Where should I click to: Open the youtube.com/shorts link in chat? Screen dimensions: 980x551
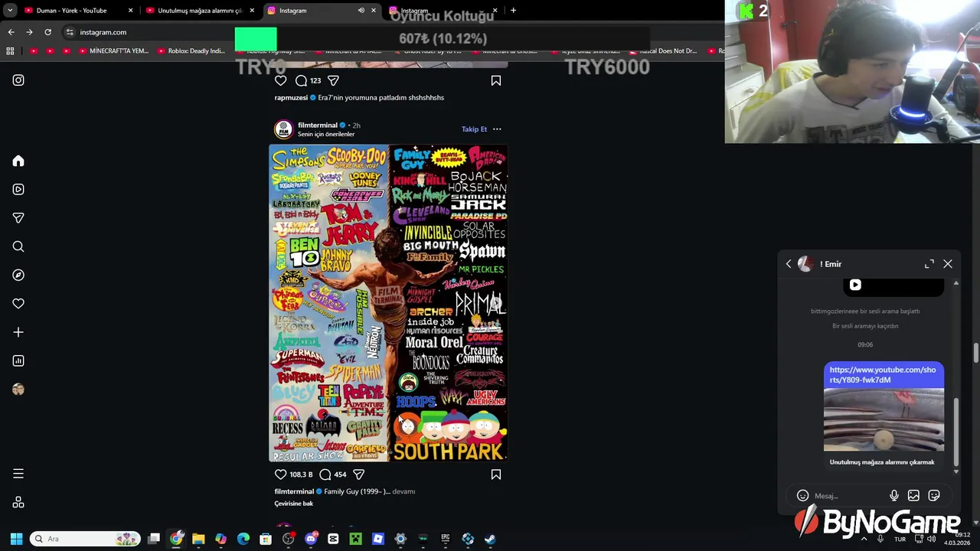pyautogui.click(x=883, y=374)
